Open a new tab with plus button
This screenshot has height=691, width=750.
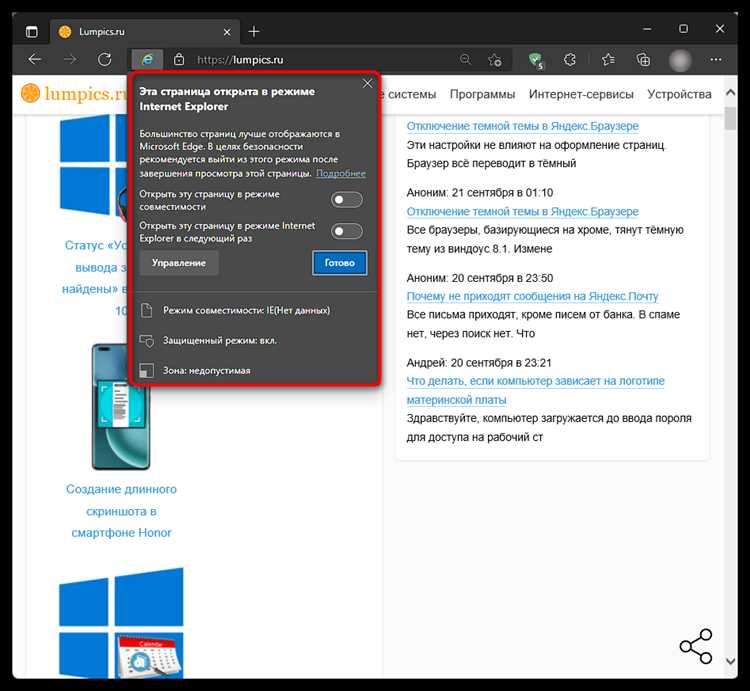[x=254, y=32]
